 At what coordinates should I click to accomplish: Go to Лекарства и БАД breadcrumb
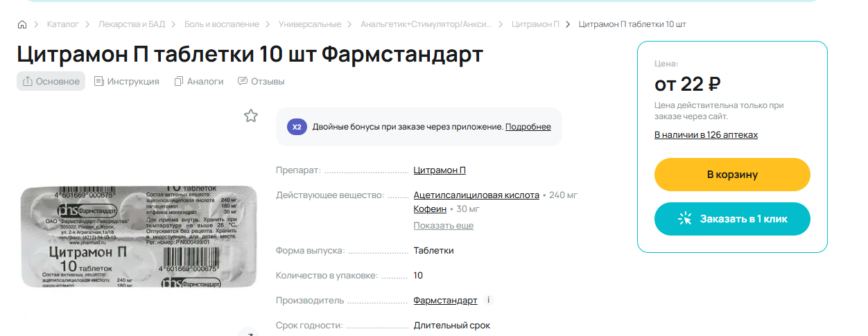coord(132,24)
